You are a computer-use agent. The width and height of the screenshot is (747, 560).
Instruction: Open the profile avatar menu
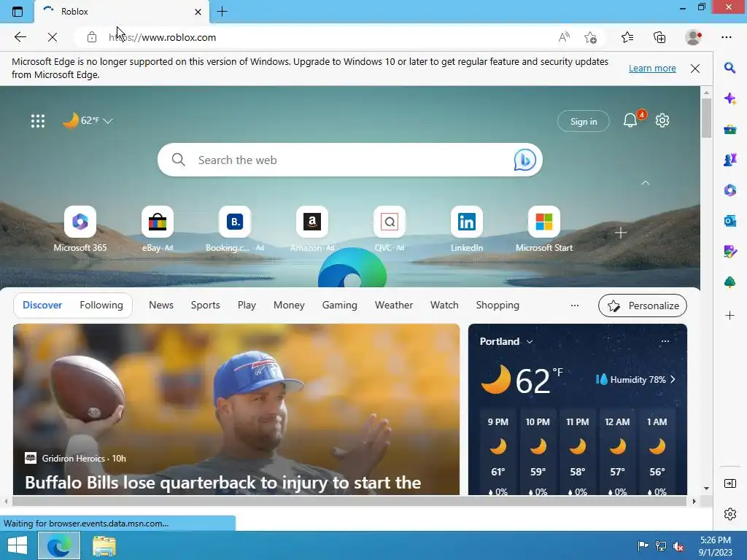pos(693,37)
